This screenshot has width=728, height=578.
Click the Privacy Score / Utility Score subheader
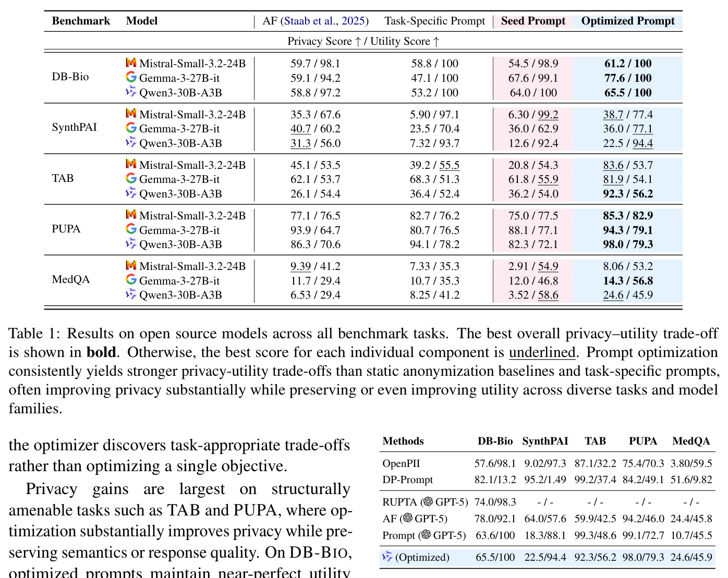coord(363,41)
